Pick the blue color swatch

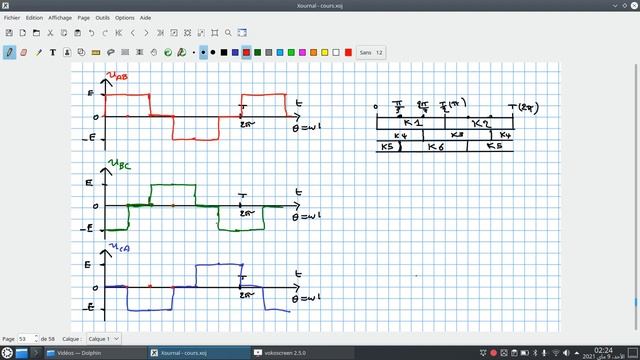(235, 52)
